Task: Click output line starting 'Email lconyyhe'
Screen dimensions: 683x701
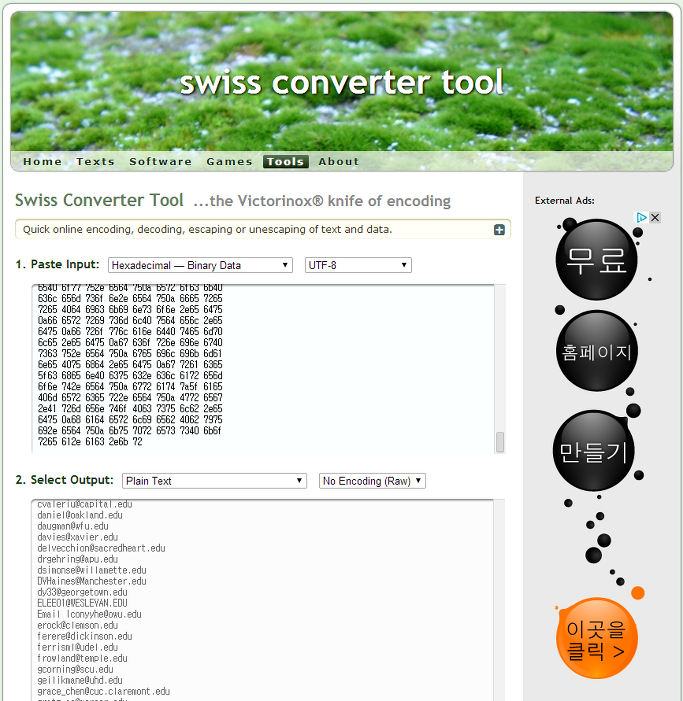Action: pyautogui.click(x=89, y=614)
